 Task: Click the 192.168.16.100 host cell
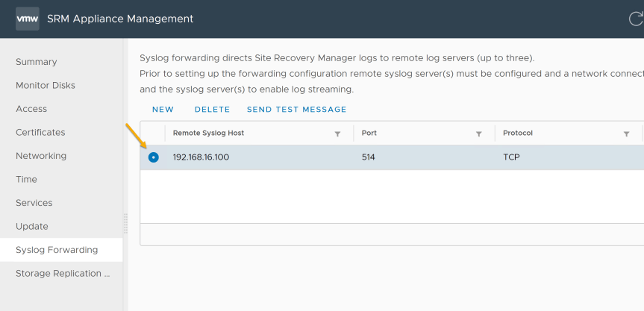pyautogui.click(x=201, y=157)
